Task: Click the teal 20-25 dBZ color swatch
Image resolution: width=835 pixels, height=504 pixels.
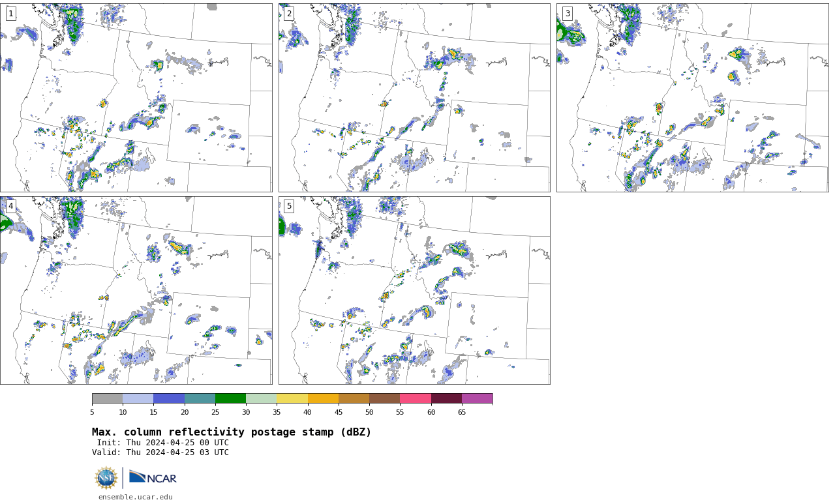Action: point(200,398)
